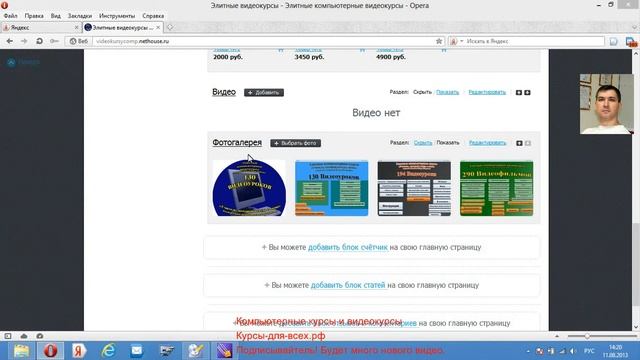Screen dimensions: 640x360
Task: Close the Яндекс tab
Action: point(76,27)
